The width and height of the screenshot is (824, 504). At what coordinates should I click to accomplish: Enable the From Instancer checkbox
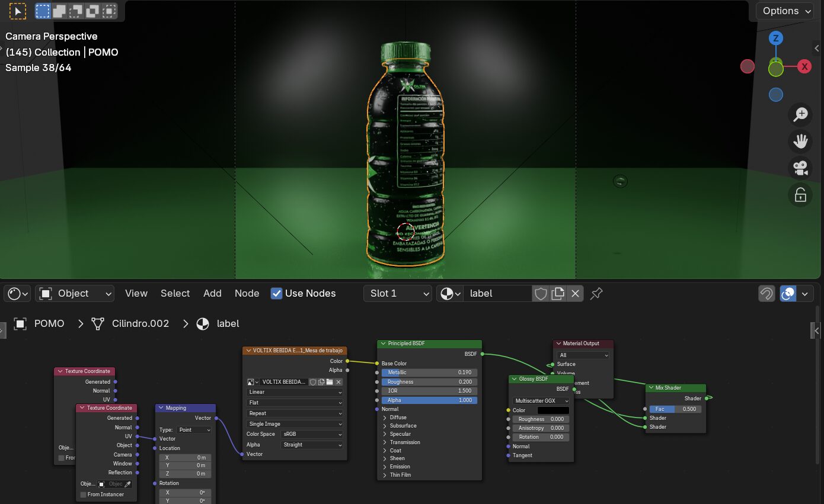click(x=84, y=495)
